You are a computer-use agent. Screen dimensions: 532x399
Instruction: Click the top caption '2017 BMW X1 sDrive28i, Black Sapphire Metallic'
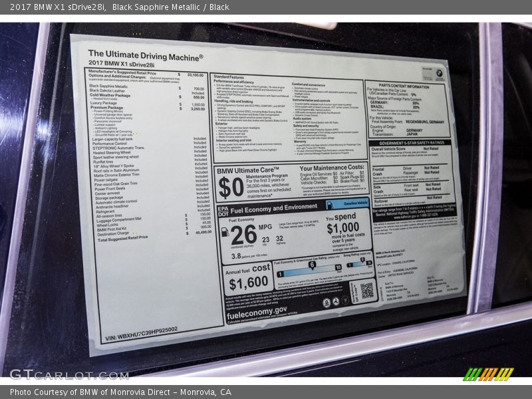[120, 7]
